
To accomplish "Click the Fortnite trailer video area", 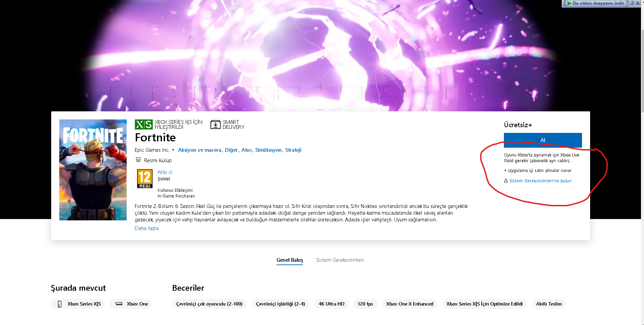I will click(320, 56).
